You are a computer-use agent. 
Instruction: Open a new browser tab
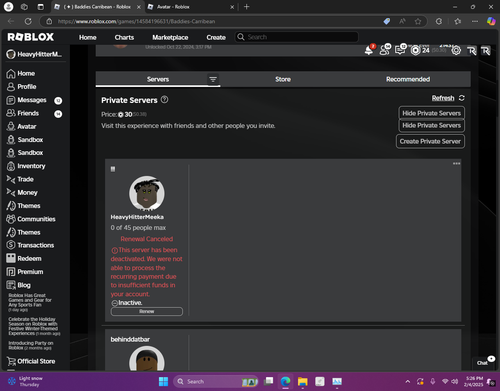point(247,7)
